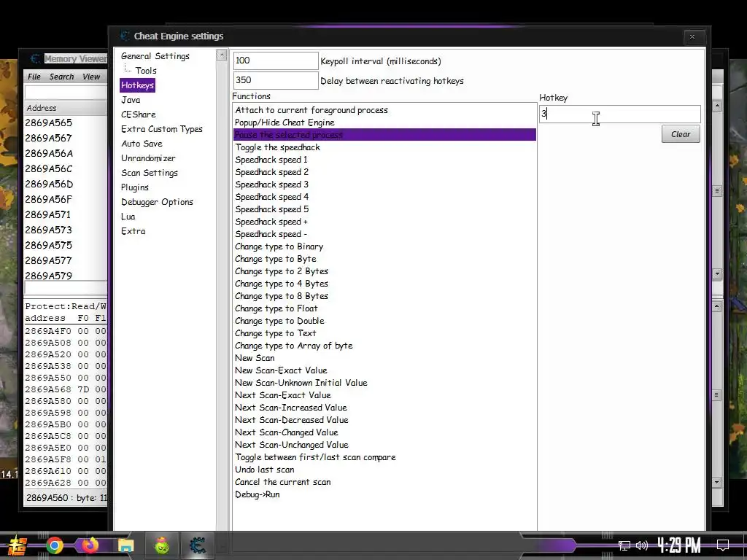
Task: Open the Plugins settings page
Action: click(x=135, y=187)
